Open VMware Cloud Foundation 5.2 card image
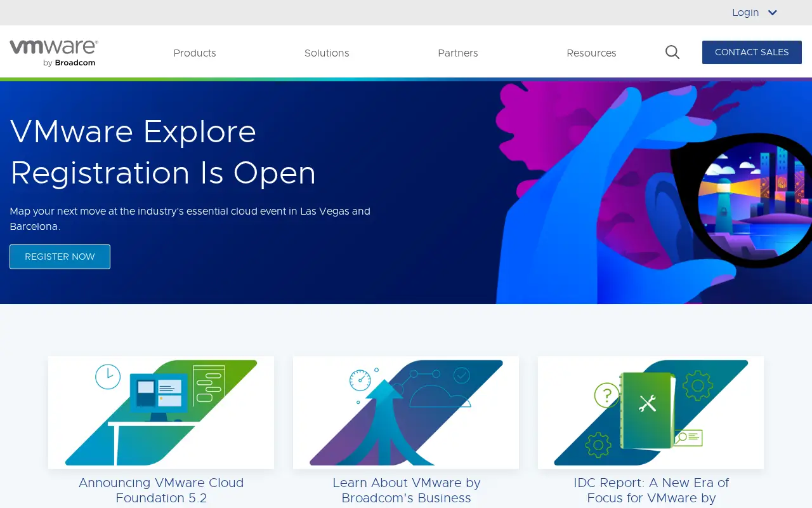 [x=161, y=413]
